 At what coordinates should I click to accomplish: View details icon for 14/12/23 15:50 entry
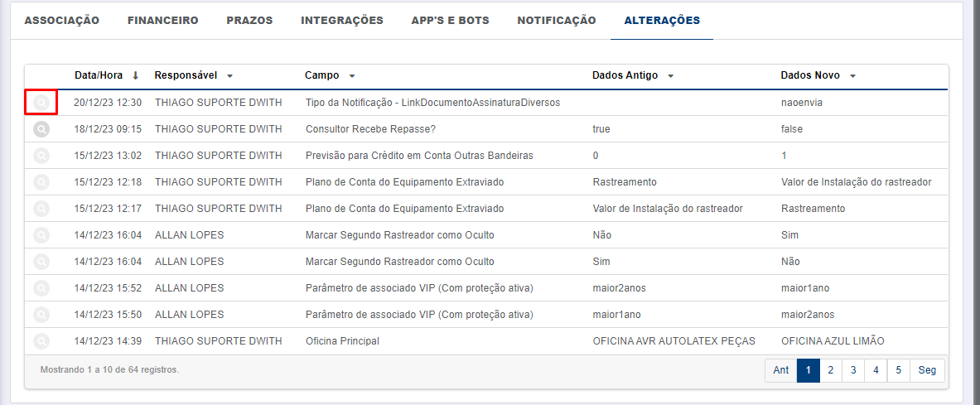point(41,315)
